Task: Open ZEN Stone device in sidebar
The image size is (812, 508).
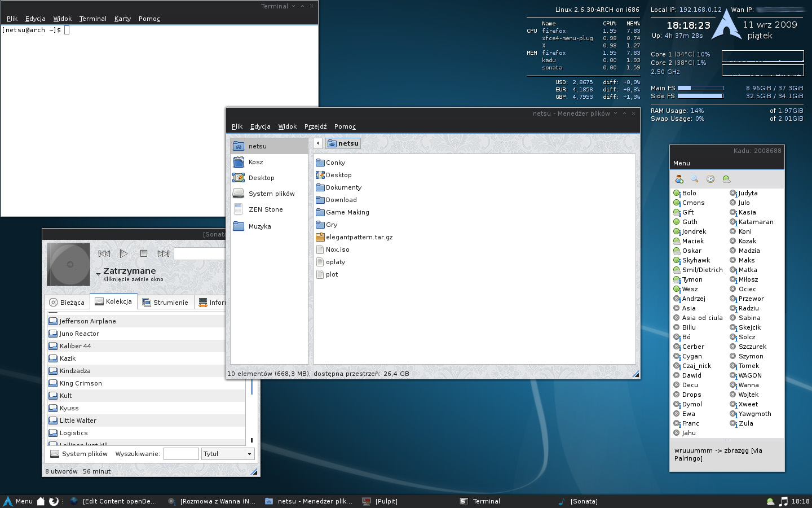Action: click(x=269, y=209)
